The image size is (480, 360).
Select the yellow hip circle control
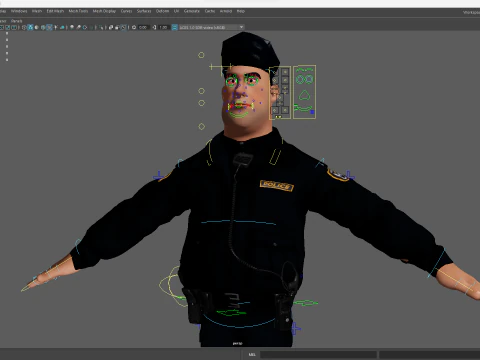[x=172, y=285]
